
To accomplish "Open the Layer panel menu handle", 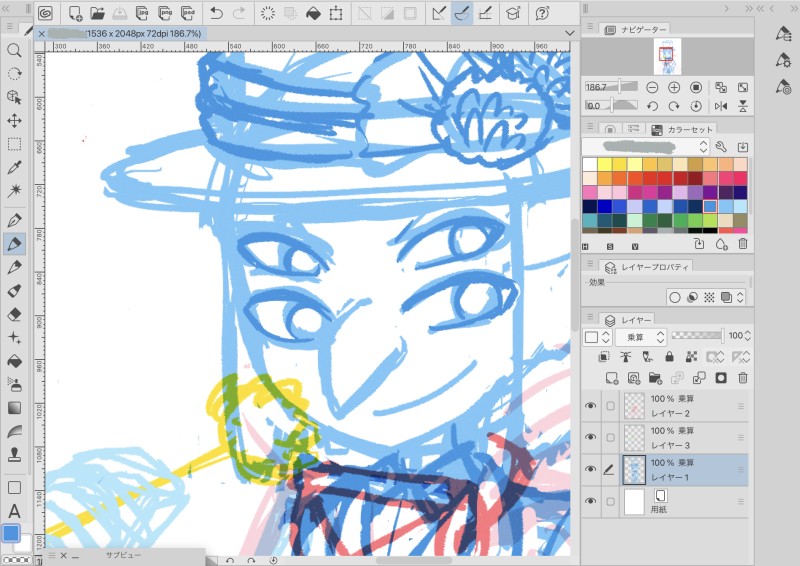I will coord(590,317).
